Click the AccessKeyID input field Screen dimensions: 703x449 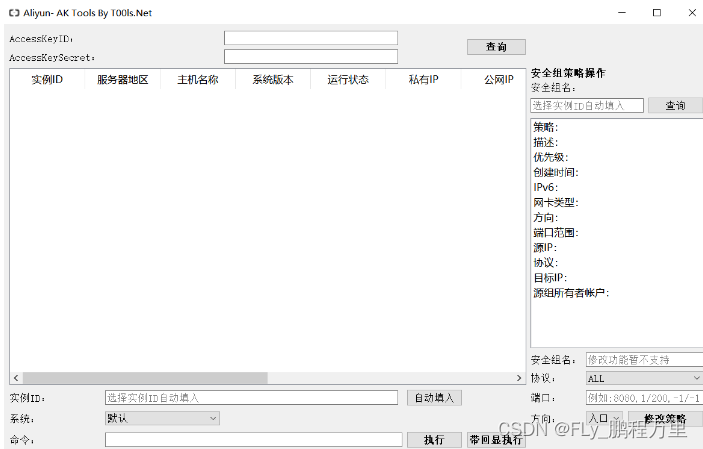(x=311, y=38)
